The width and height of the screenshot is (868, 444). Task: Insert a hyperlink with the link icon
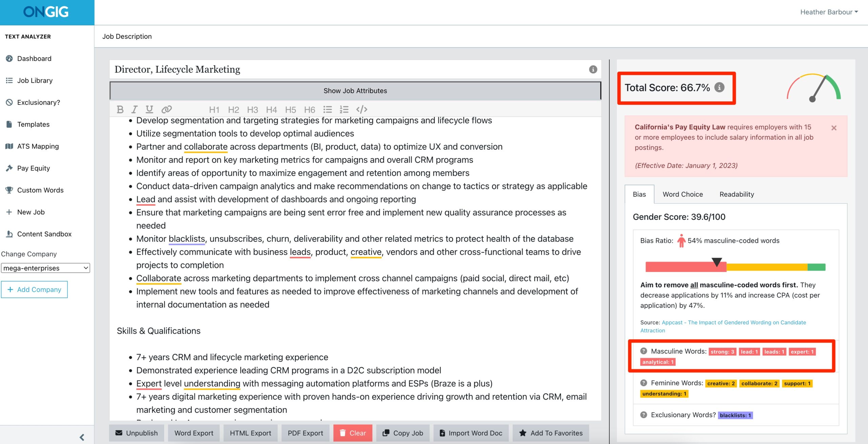[x=166, y=109]
